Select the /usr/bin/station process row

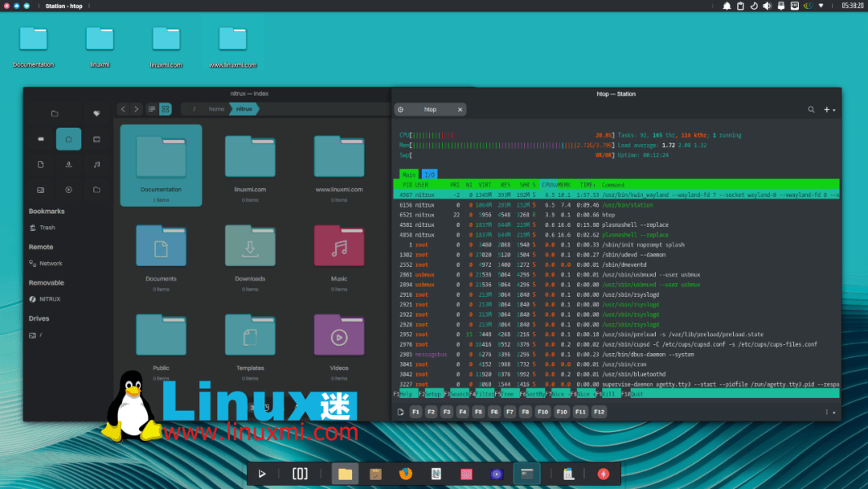click(x=616, y=205)
